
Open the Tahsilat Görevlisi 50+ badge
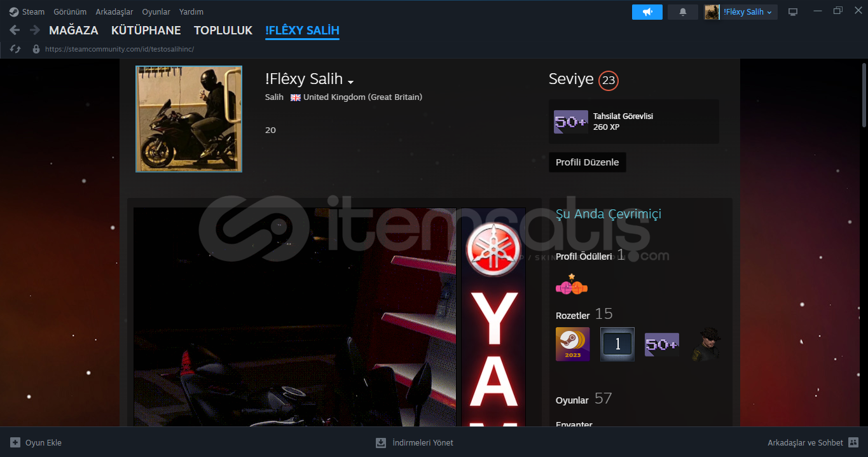coord(570,122)
